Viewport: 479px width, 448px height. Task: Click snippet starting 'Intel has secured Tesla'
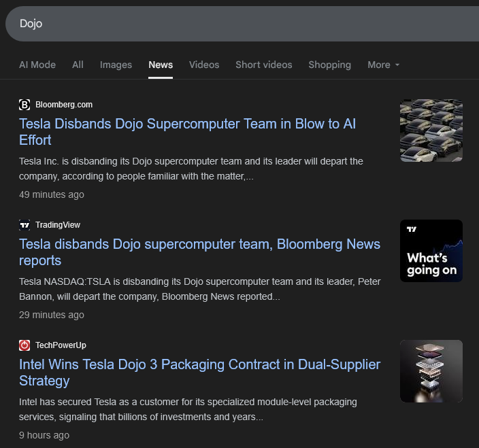pyautogui.click(x=188, y=409)
